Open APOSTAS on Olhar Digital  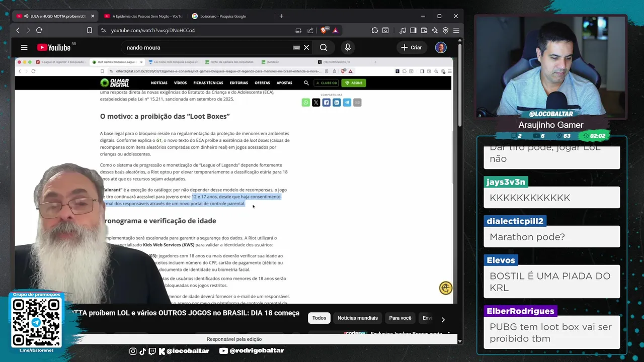coord(284,83)
